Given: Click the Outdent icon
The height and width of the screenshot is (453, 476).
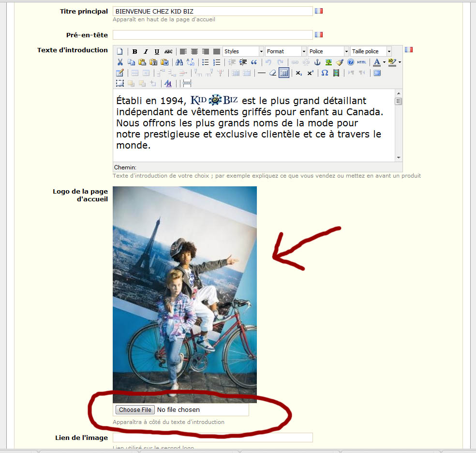Looking at the screenshot, I should 232,62.
